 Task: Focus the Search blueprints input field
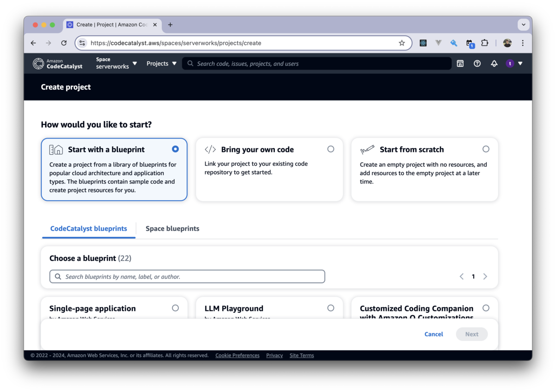[x=187, y=277]
